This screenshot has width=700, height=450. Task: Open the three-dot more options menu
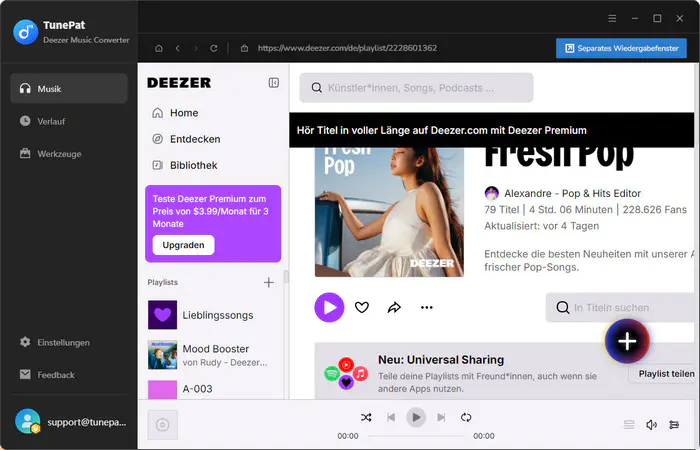click(x=427, y=307)
